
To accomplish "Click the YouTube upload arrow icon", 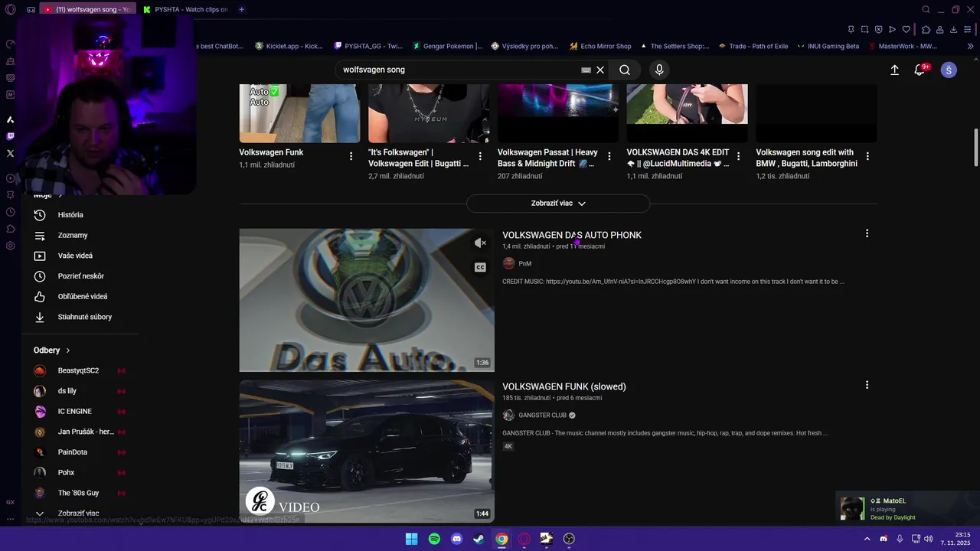I will click(x=894, y=70).
